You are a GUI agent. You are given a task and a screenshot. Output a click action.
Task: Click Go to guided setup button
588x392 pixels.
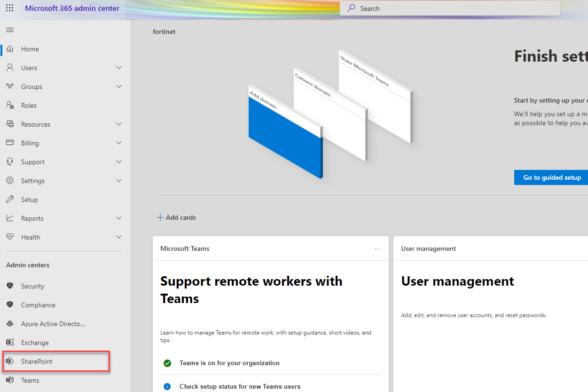(552, 177)
